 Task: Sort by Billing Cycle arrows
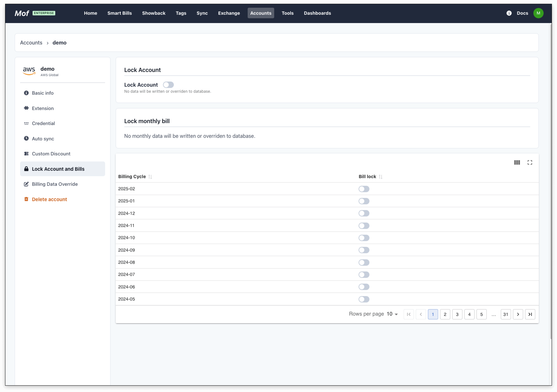click(x=150, y=177)
